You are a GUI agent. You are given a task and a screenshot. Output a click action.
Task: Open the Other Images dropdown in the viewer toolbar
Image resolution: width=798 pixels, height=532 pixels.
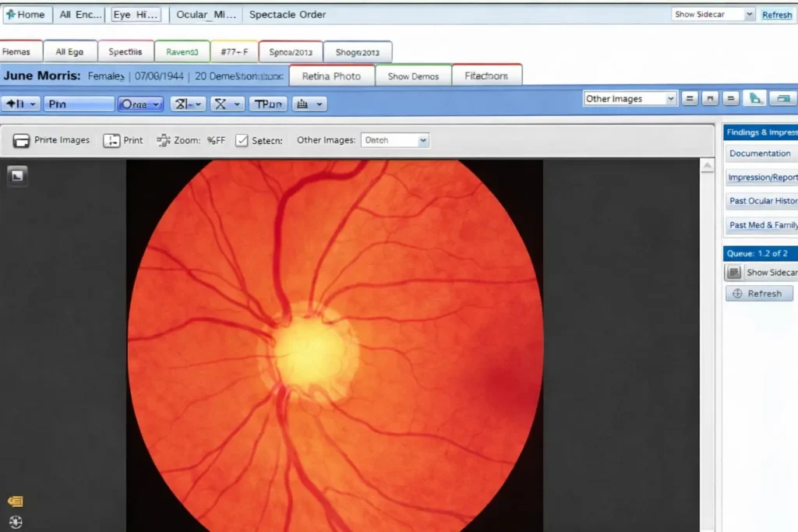tap(395, 140)
